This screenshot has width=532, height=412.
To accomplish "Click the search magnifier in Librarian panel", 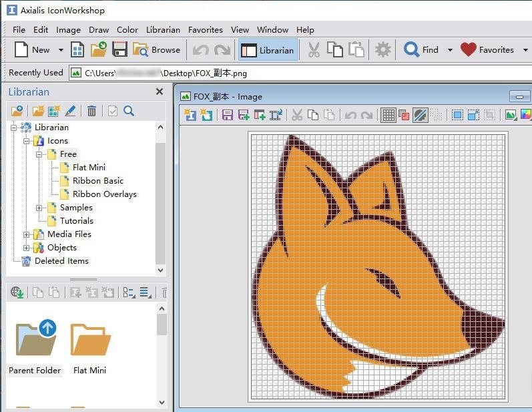I will (129, 111).
